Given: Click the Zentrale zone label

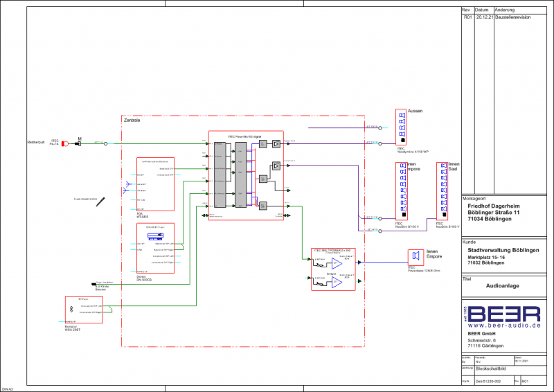Looking at the screenshot, I should [132, 121].
